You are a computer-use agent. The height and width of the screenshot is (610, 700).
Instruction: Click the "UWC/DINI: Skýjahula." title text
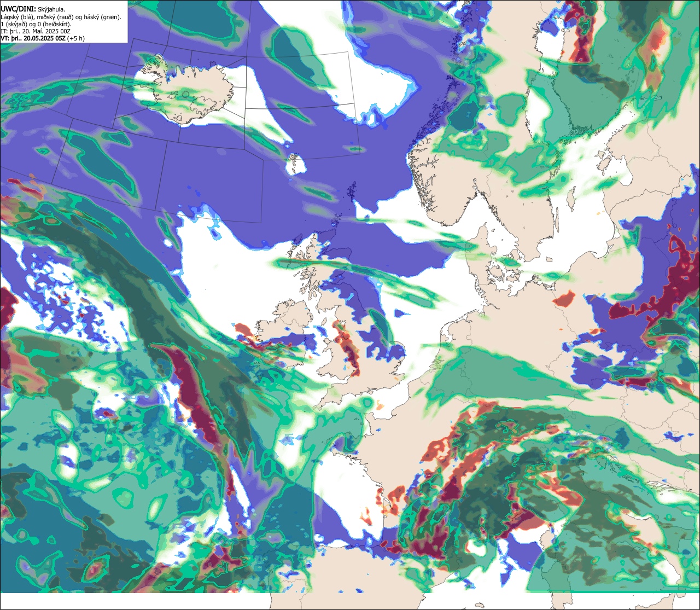(33, 9)
